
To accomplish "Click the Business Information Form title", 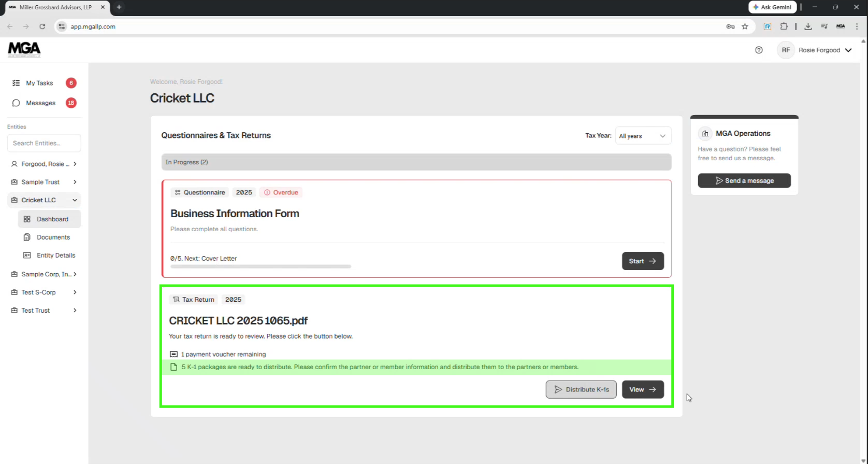I will coord(235,214).
